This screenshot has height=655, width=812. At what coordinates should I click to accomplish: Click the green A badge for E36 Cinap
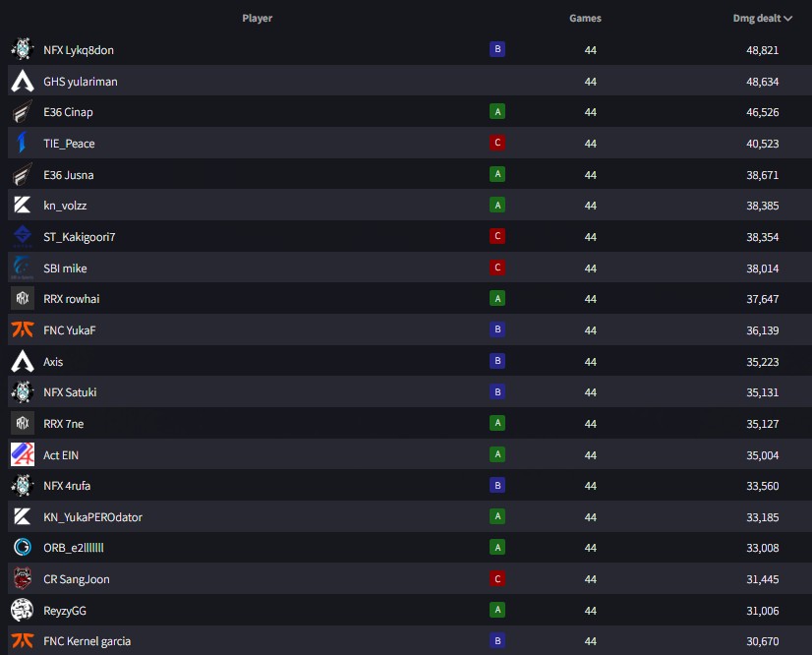[497, 111]
